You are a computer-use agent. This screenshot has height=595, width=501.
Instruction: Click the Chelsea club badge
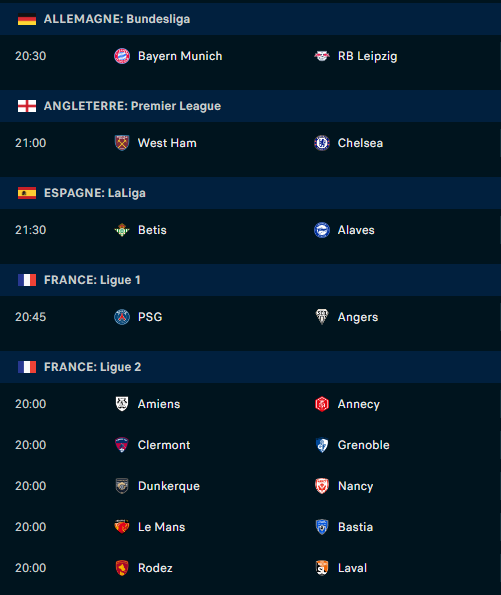(322, 143)
